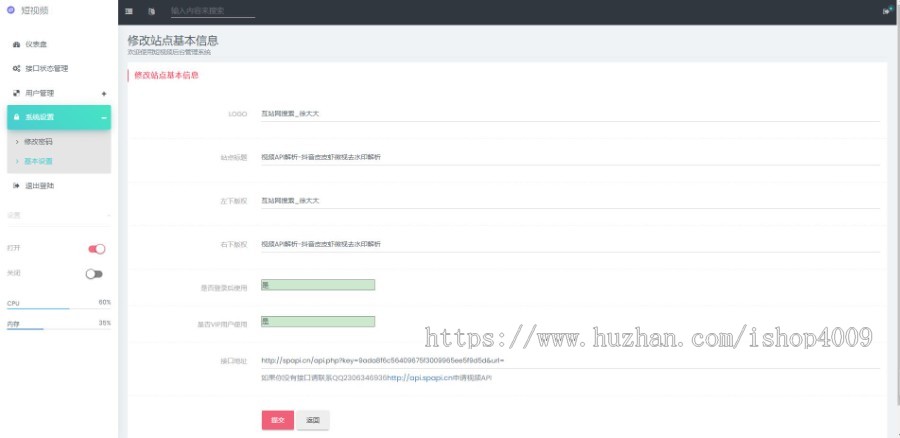Select the 系统设置 menu
The width and height of the screenshot is (900, 438).
(x=59, y=117)
